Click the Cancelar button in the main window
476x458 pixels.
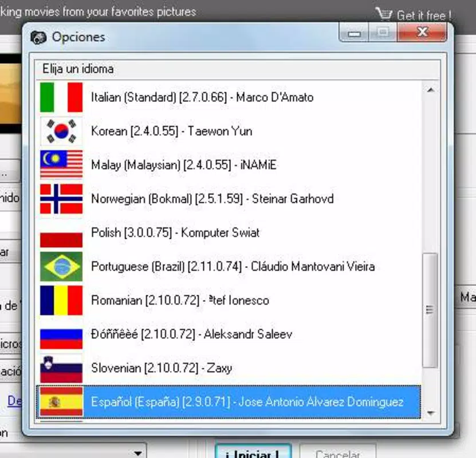[x=337, y=452]
